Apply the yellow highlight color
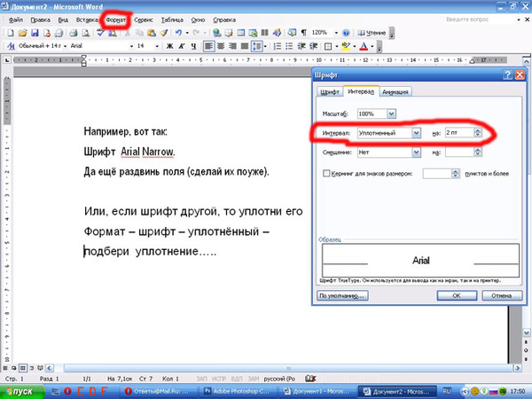Viewport: 532px width, 399px height. (346, 46)
